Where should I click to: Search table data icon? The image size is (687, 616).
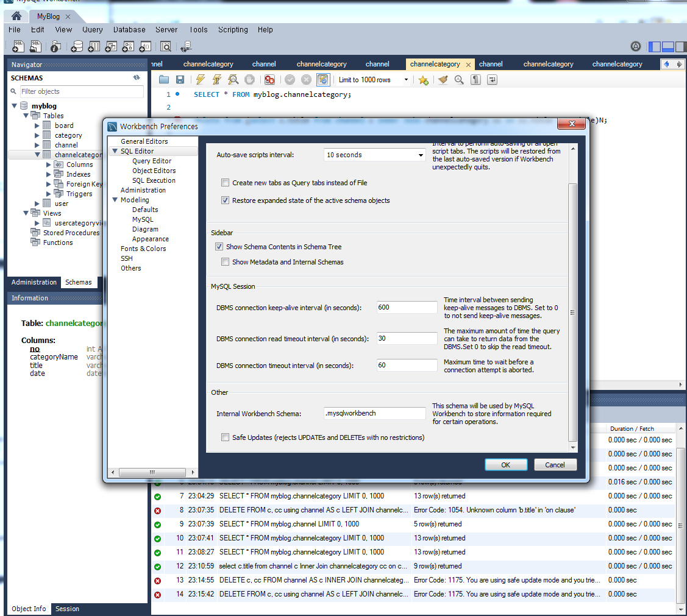coord(166,46)
